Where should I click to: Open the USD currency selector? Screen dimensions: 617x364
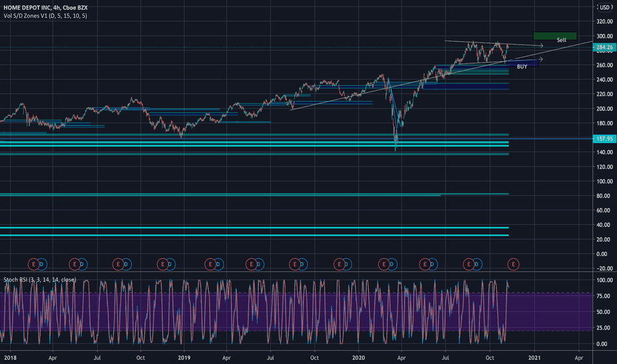click(605, 7)
